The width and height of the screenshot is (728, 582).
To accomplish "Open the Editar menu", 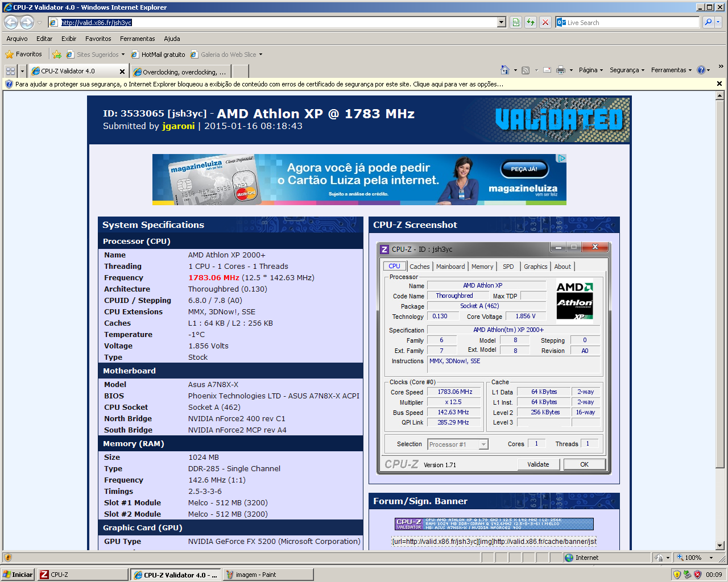I will point(44,39).
